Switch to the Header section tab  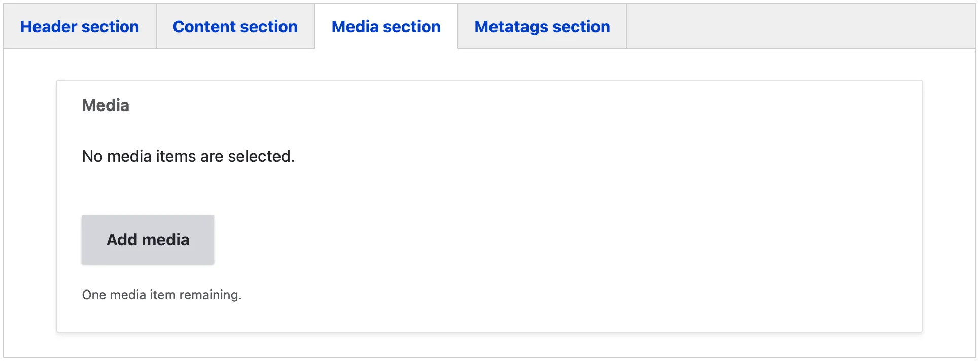[x=80, y=27]
